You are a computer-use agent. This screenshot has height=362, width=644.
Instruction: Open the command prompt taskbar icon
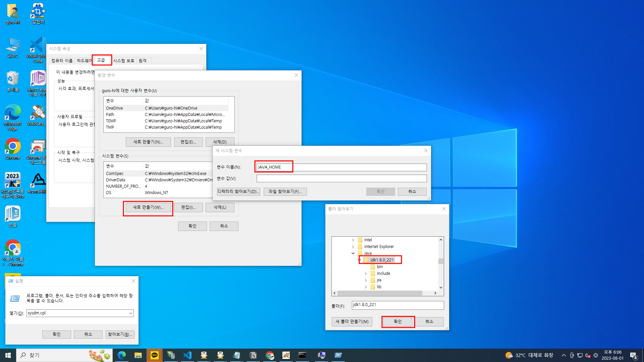pos(302,355)
